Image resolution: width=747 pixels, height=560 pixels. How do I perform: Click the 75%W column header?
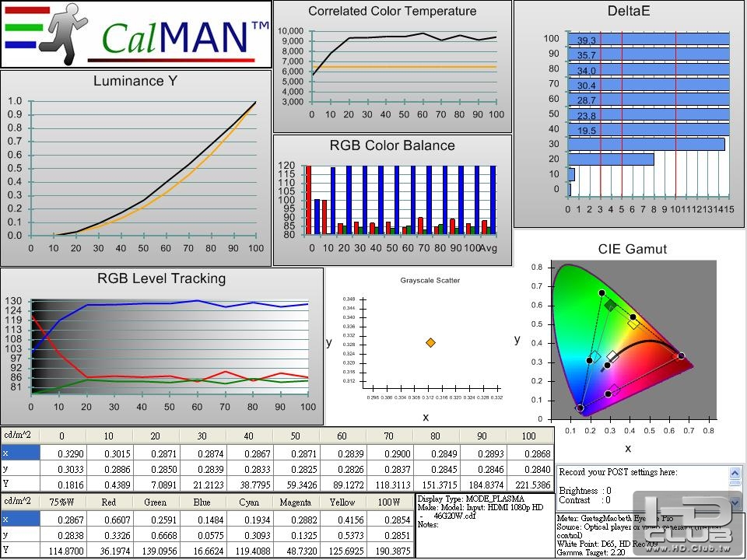[63, 502]
